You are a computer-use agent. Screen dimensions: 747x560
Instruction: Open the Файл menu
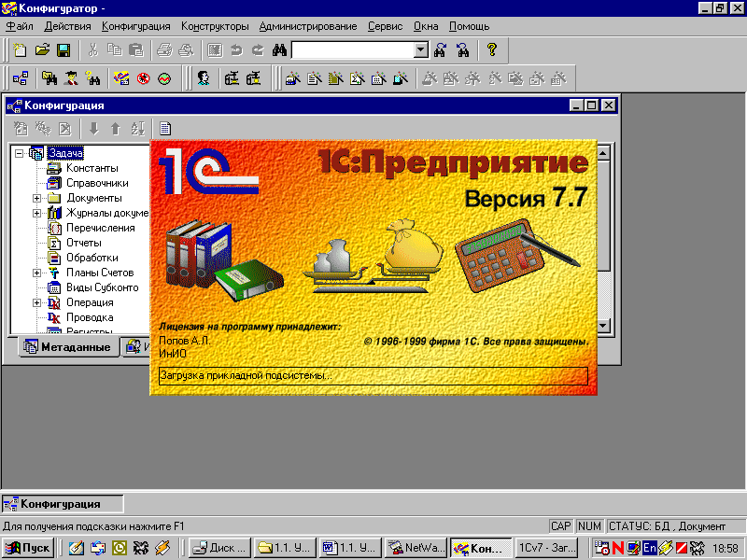coord(20,27)
